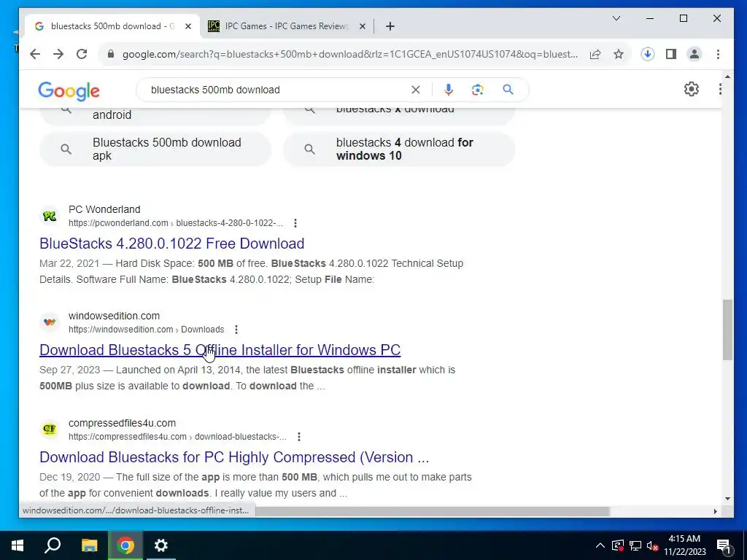Click the scroll right arrow at bottom
747x560 pixels.
(715, 511)
